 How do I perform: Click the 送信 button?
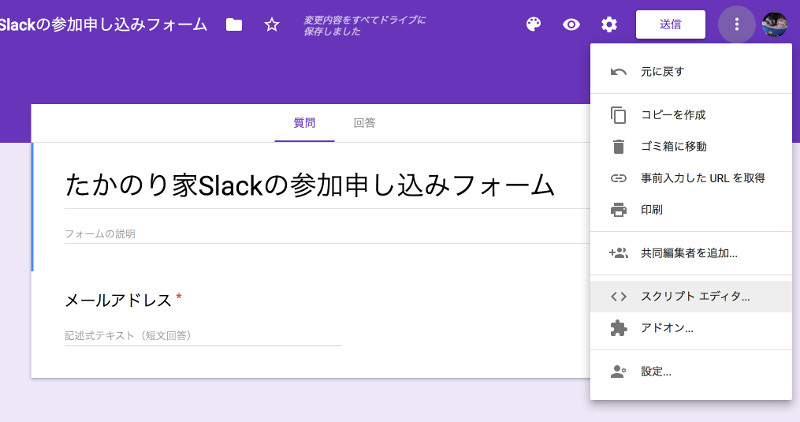(x=670, y=24)
